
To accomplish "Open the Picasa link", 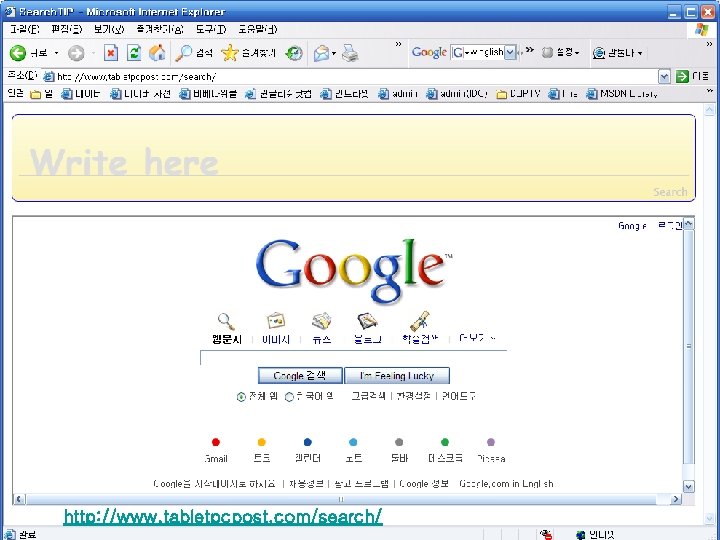I will click(491, 458).
